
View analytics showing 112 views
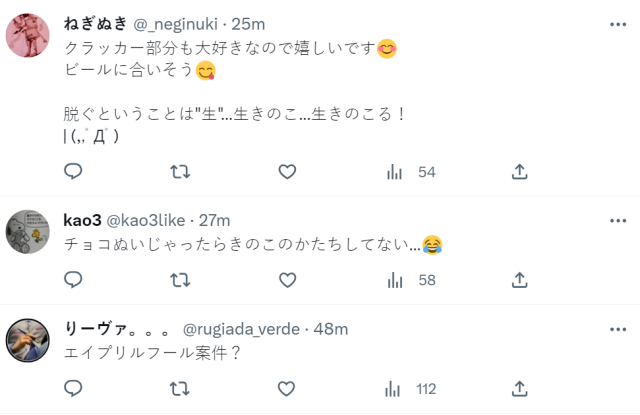[411, 388]
